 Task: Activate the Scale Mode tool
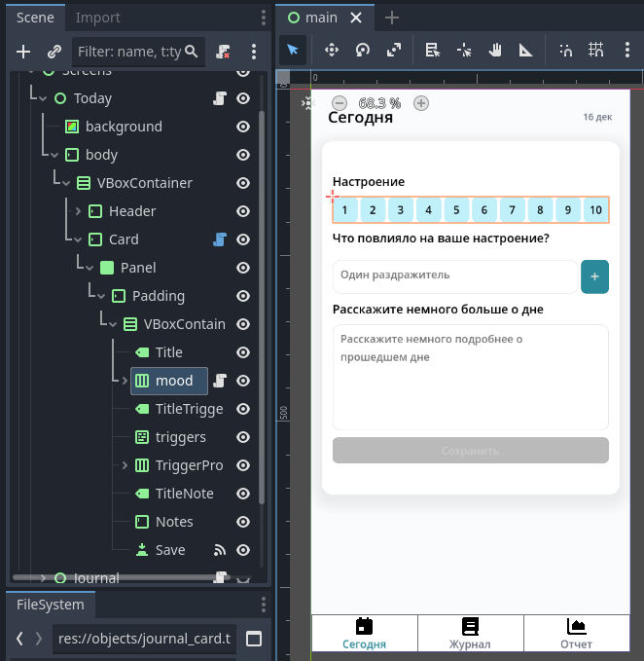393,51
